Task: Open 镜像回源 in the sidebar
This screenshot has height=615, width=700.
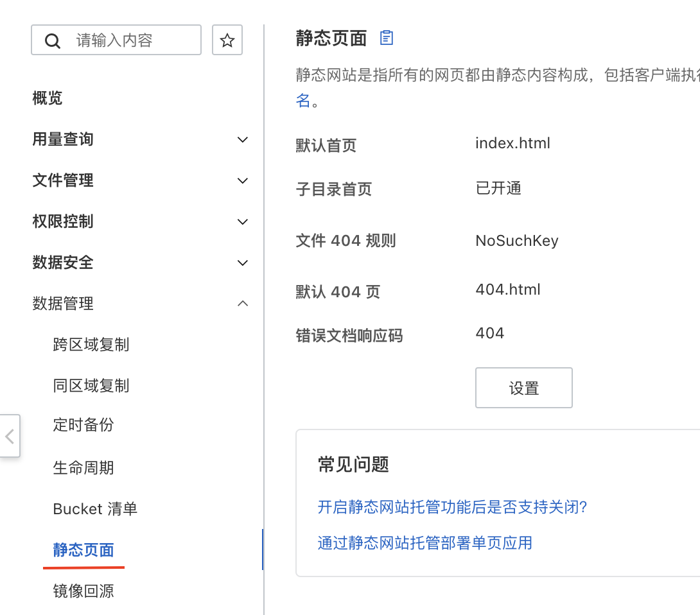Action: 83,591
